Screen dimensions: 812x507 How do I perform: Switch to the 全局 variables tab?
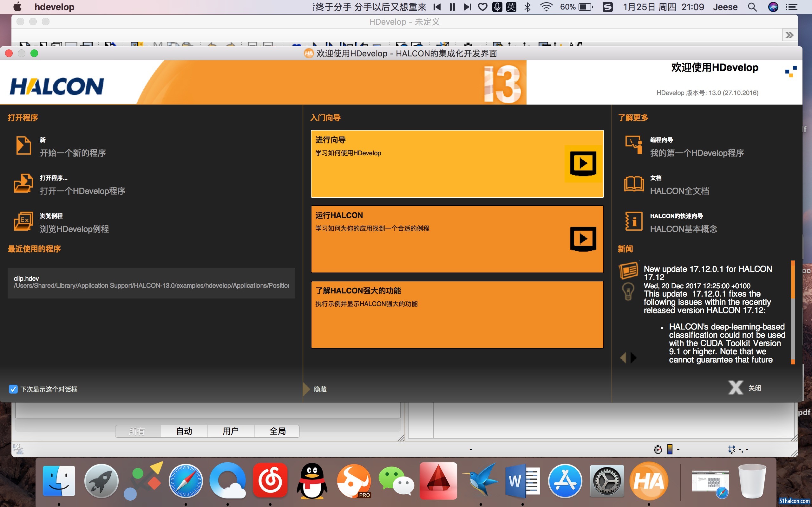click(277, 431)
